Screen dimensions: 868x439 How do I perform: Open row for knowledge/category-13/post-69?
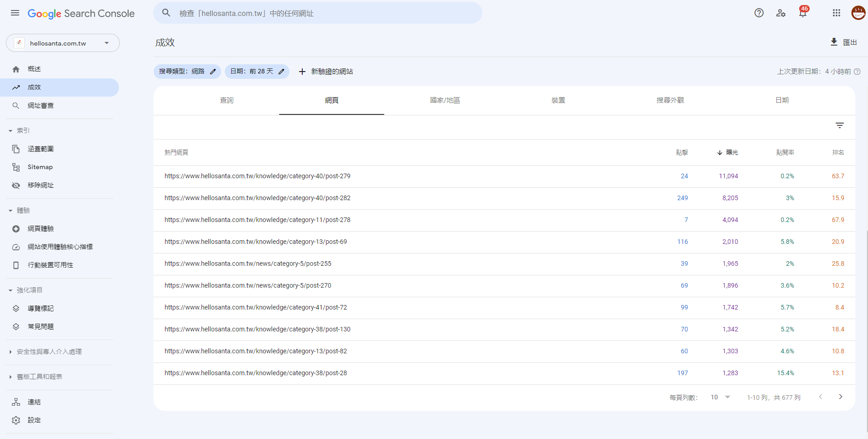click(x=504, y=242)
